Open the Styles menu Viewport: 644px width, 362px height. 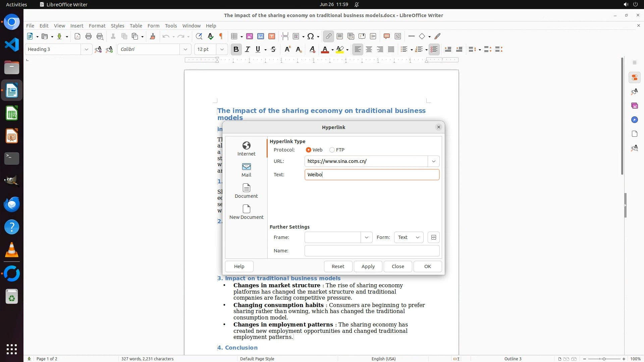(x=117, y=25)
